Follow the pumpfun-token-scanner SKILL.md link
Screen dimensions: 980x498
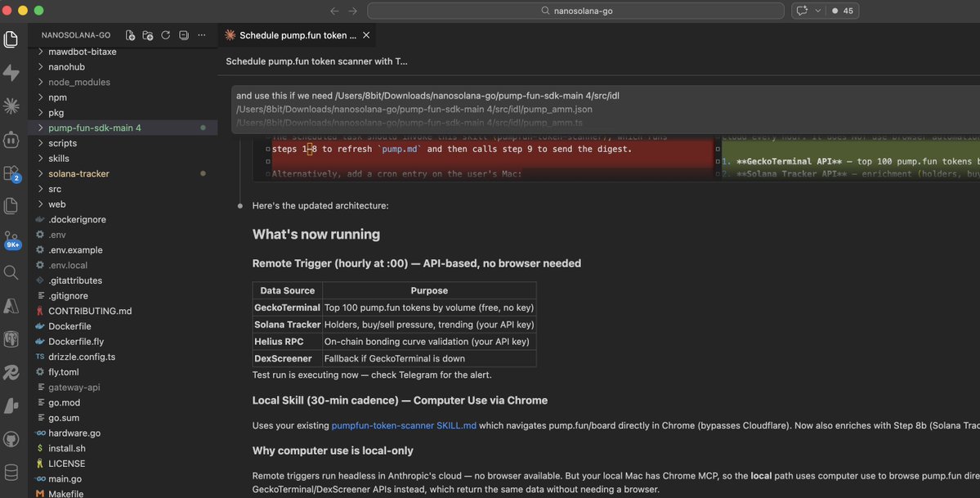[x=404, y=425]
